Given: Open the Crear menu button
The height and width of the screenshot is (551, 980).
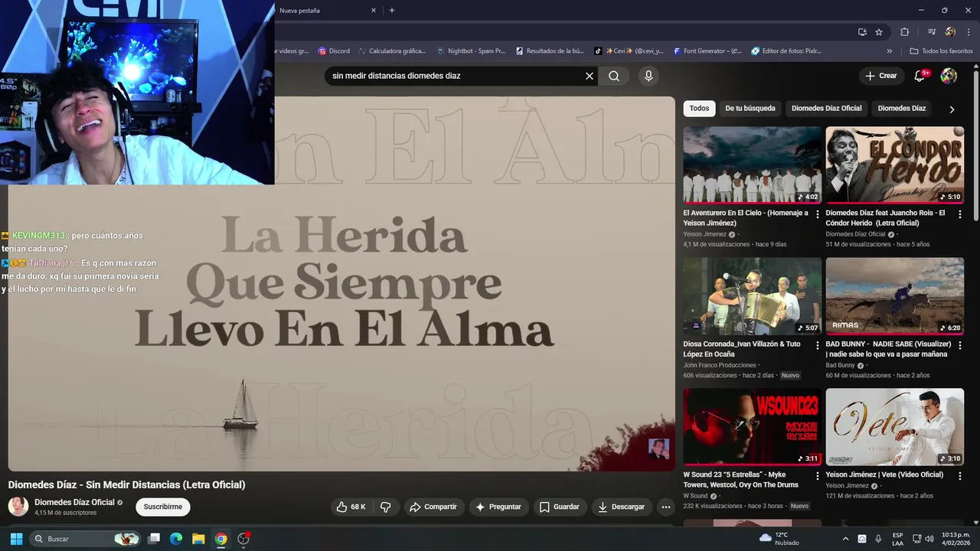Looking at the screenshot, I should (x=880, y=76).
